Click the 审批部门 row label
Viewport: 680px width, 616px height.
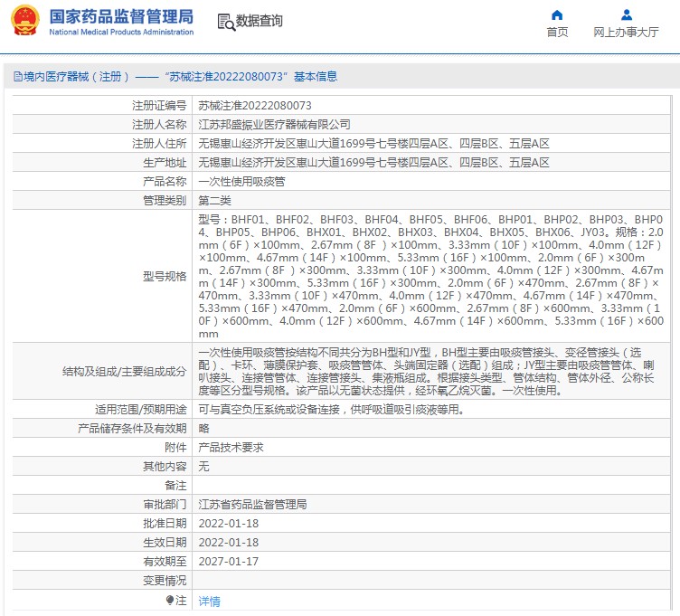point(165,504)
